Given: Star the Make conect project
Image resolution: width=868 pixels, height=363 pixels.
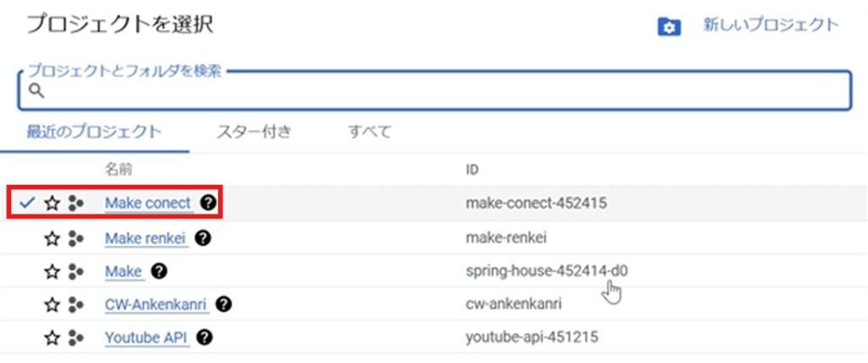Looking at the screenshot, I should pos(53,204).
